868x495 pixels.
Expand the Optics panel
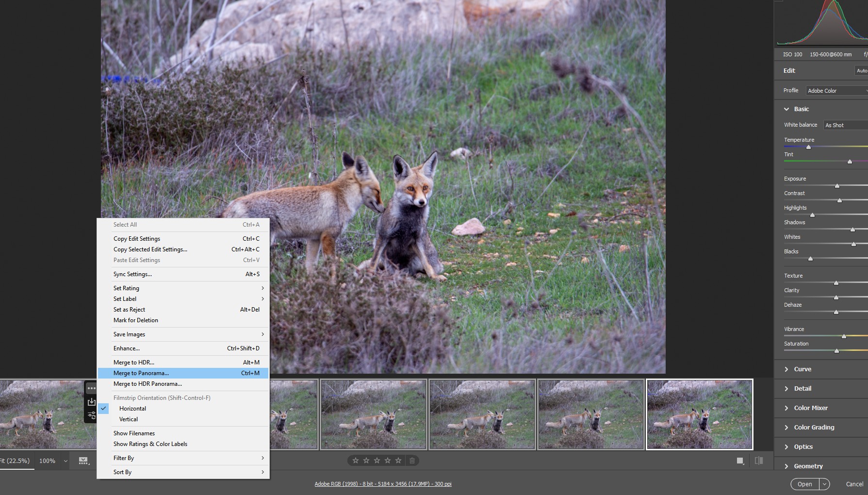coord(786,447)
